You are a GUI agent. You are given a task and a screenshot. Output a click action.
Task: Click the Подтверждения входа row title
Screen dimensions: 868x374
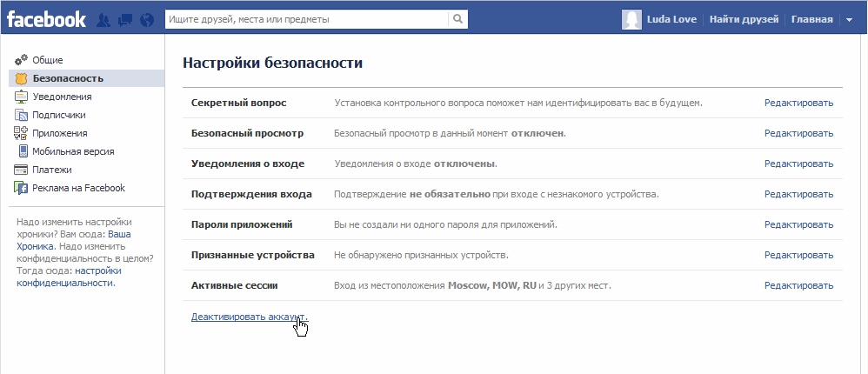coord(251,194)
